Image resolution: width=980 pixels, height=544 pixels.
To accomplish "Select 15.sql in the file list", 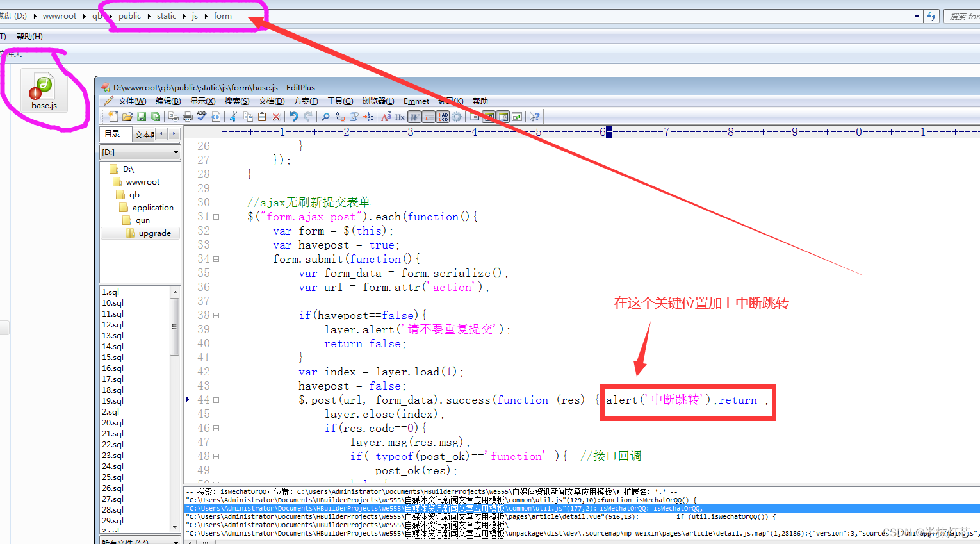I will [111, 357].
